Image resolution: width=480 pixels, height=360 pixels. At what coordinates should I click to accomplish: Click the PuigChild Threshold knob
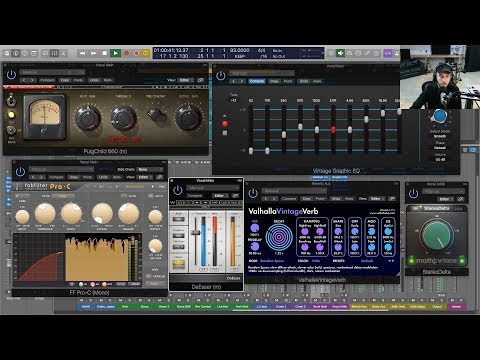(123, 118)
